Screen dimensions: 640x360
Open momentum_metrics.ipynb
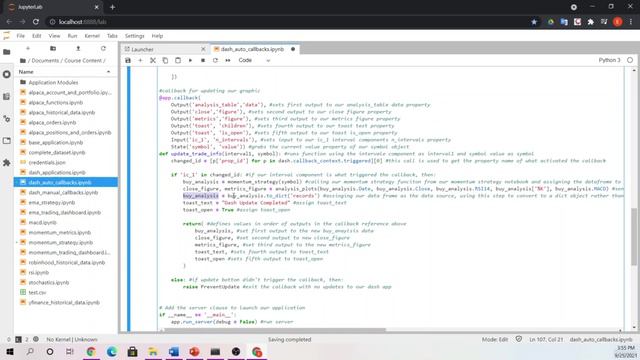coord(60,232)
